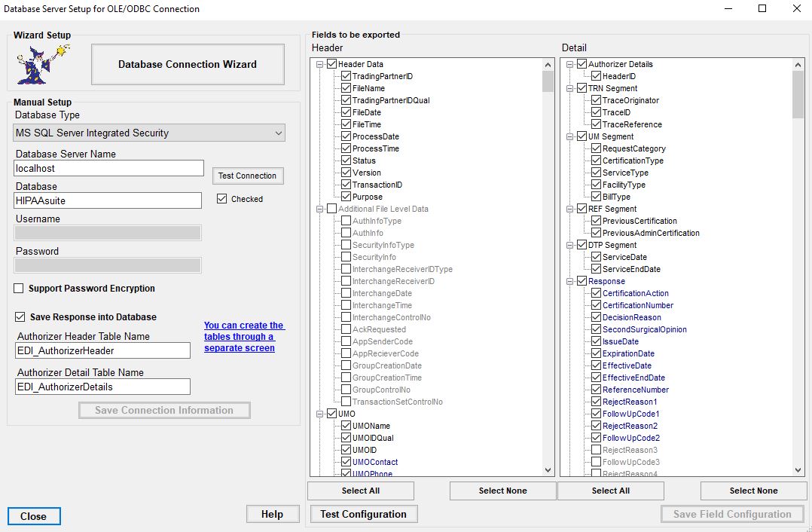Uncheck the TraceOriginator checkbox

tap(596, 100)
